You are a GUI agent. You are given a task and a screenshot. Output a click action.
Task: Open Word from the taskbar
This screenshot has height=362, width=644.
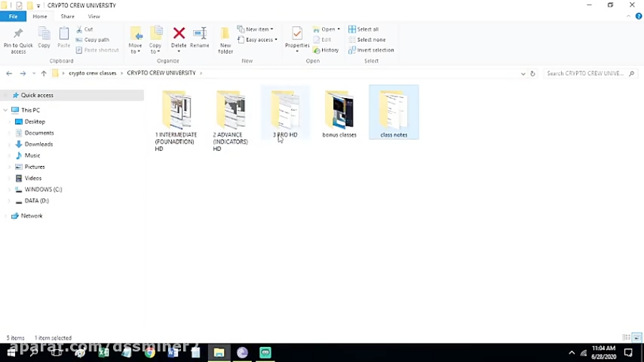(173, 353)
